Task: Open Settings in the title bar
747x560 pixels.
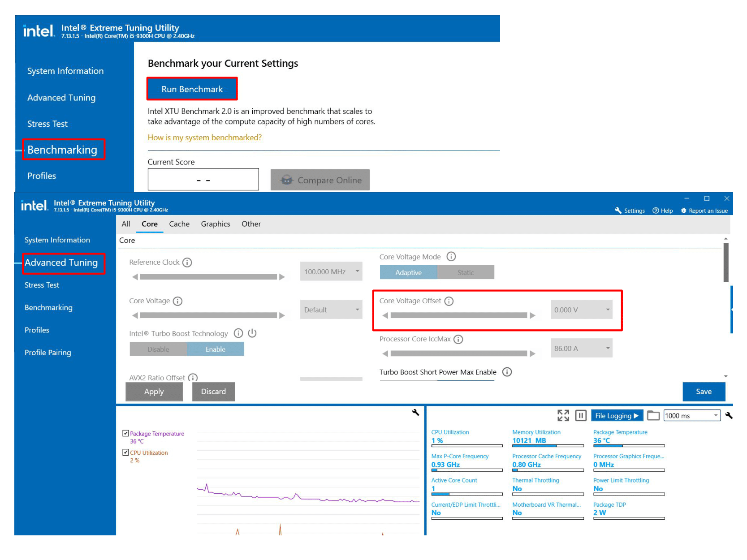Action: coord(630,211)
